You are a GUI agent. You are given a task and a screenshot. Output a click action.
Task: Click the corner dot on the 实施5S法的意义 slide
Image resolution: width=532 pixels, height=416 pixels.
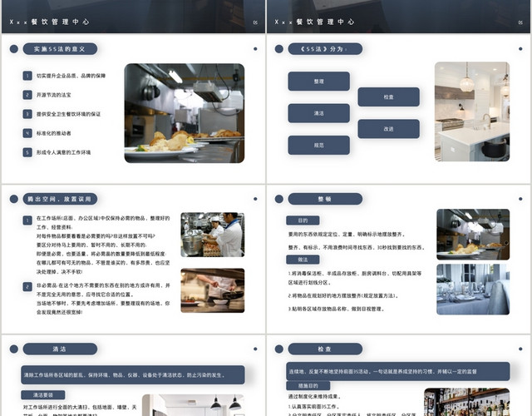(255, 49)
